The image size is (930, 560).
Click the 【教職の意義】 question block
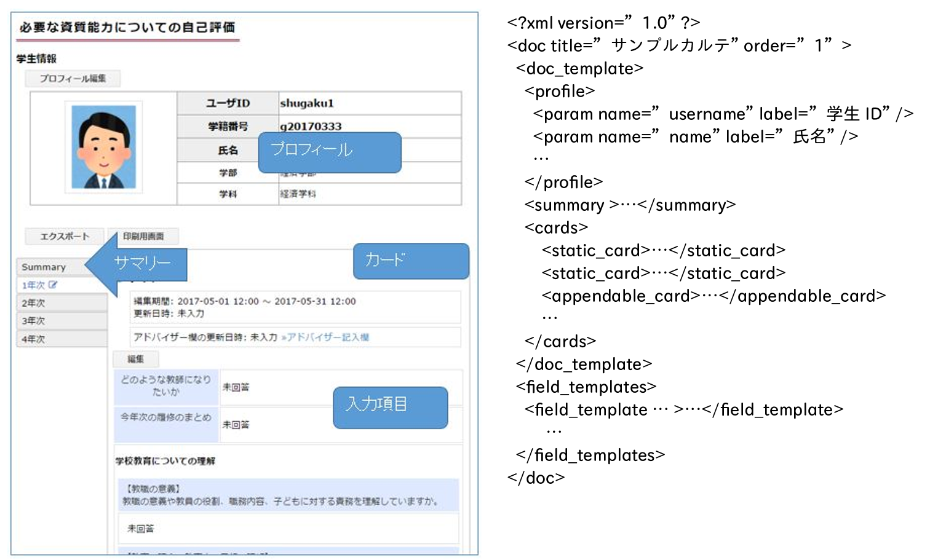tap(288, 495)
